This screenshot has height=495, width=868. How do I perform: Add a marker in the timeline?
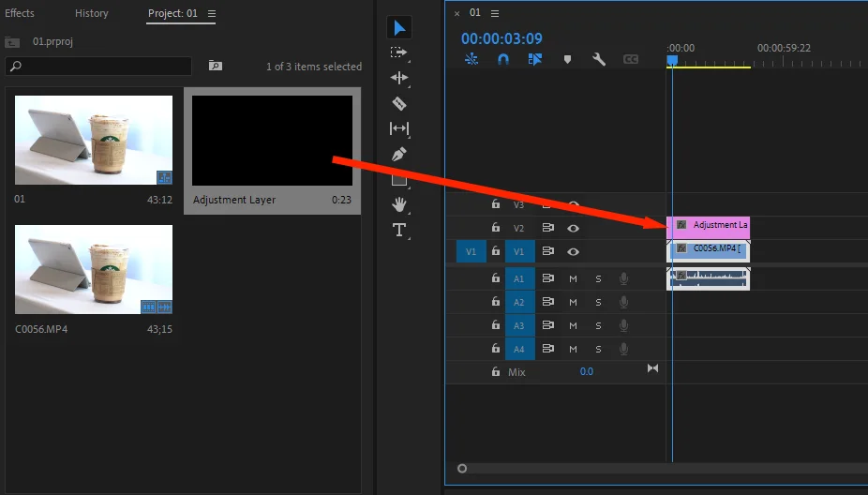click(567, 59)
